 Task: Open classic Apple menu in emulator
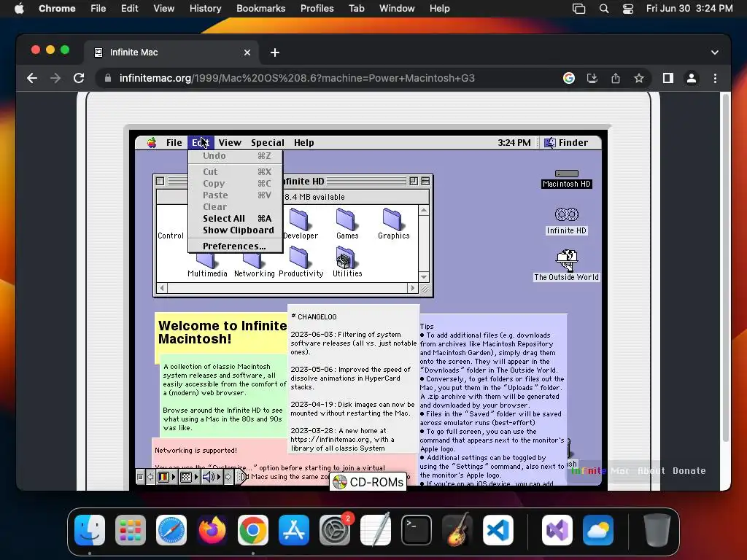click(152, 142)
